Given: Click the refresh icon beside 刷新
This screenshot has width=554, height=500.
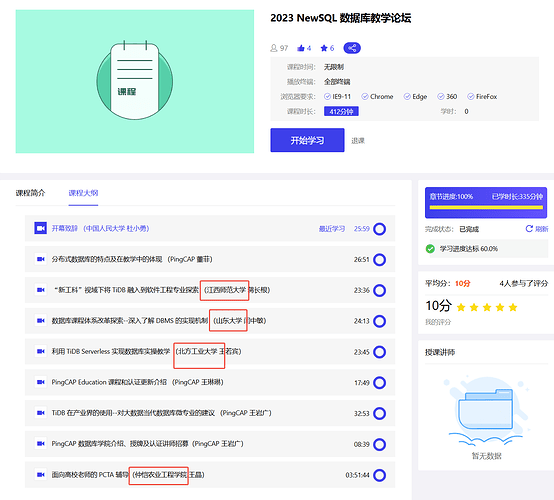Looking at the screenshot, I should click(x=529, y=229).
